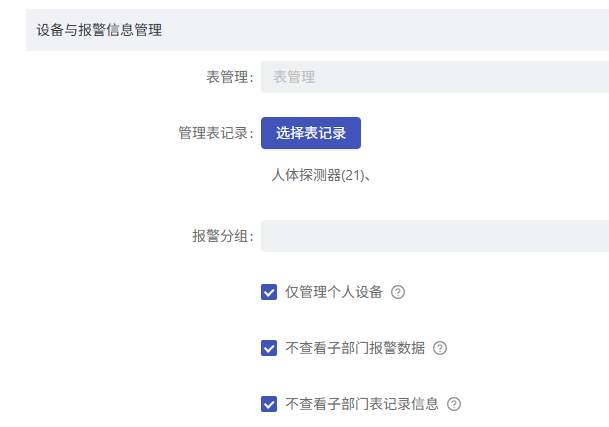
Task: Click the 表管理: field label
Action: pyautogui.click(x=230, y=77)
